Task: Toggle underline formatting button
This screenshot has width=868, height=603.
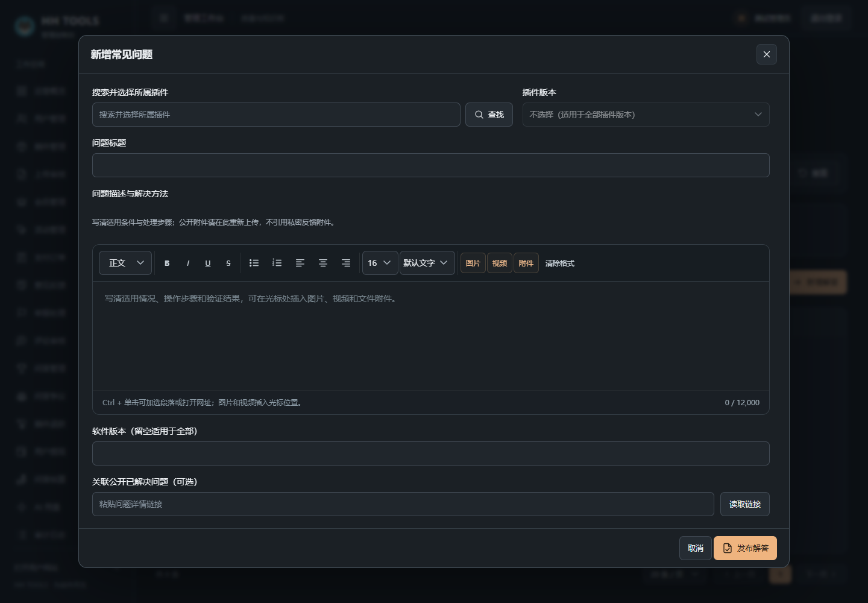Action: tap(208, 263)
